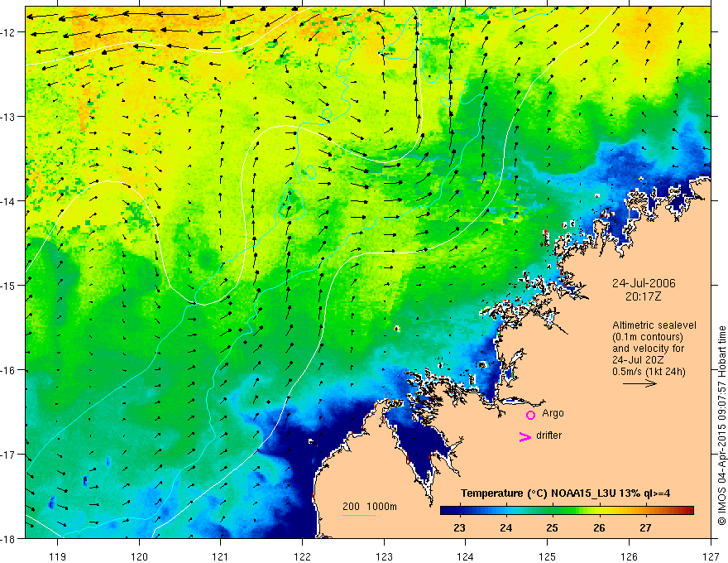Click the 26 label on the temperature scale

(x=599, y=527)
